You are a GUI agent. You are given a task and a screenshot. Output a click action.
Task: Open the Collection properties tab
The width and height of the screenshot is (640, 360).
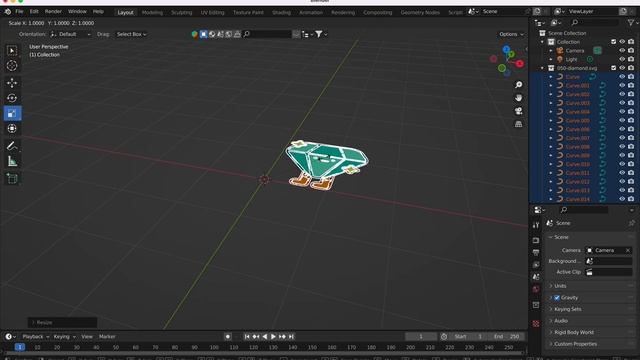[536, 305]
